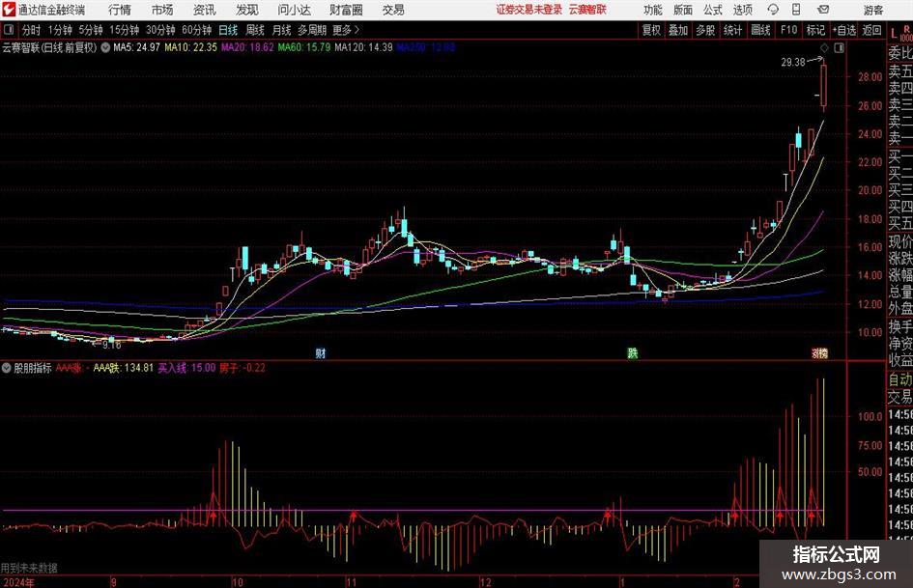
Task: Open the 公式 menu
Action: pyautogui.click(x=713, y=10)
